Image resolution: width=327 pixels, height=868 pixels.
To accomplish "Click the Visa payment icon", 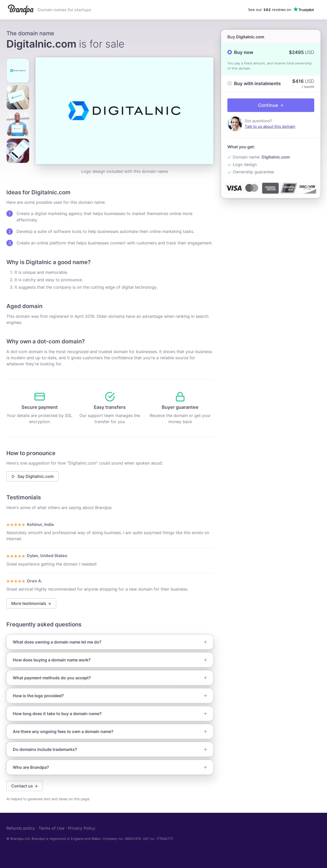I will 234,188.
